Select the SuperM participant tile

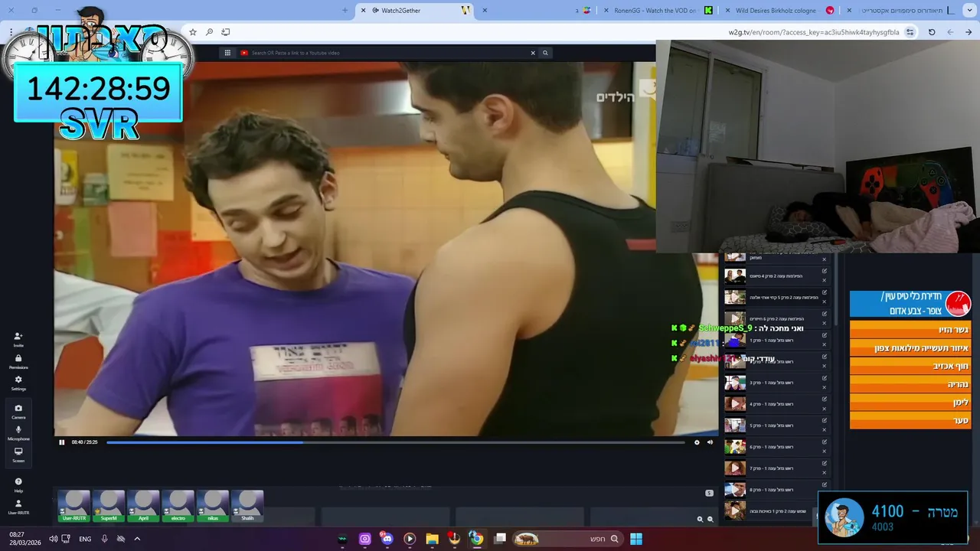pos(109,506)
